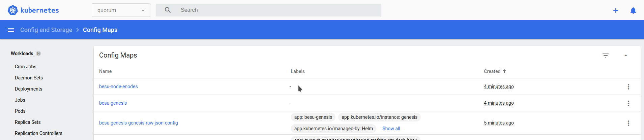Open the notifications bell
This screenshot has width=644, height=140.
point(633,10)
